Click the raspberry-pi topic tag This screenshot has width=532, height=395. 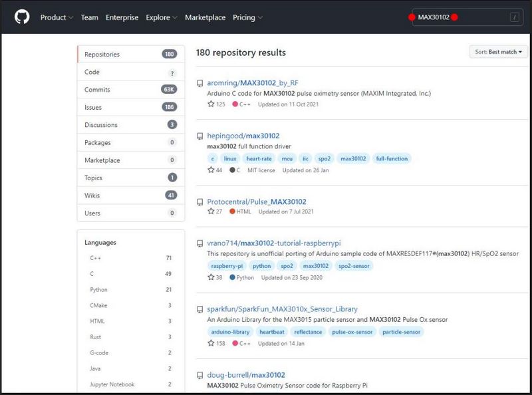(227, 266)
